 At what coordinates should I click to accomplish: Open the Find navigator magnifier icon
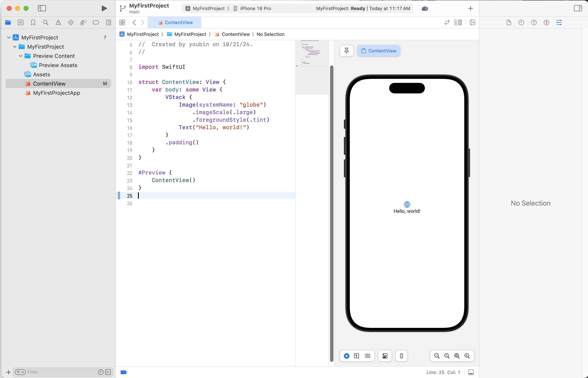46,23
